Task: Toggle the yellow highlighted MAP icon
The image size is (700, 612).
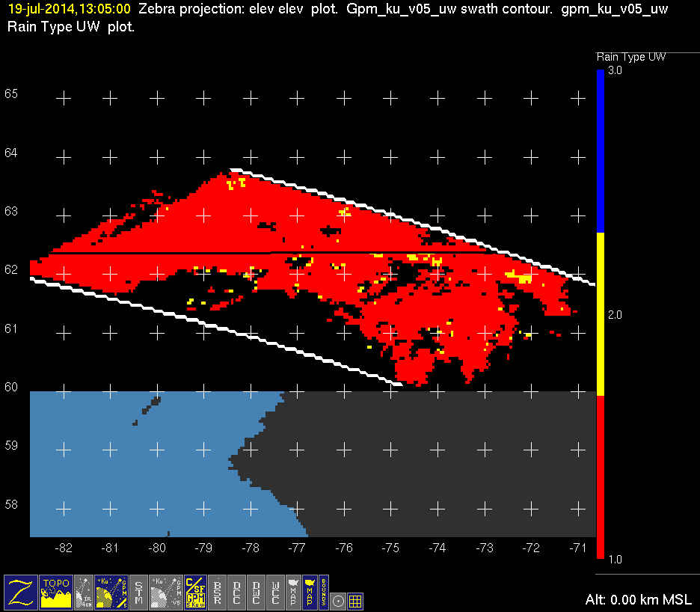Action: [309, 591]
